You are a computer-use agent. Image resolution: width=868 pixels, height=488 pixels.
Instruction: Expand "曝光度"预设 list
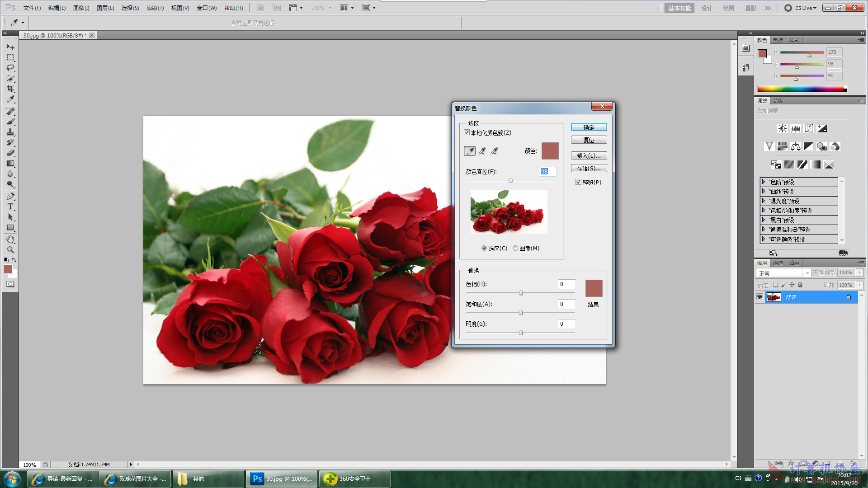[x=764, y=201]
